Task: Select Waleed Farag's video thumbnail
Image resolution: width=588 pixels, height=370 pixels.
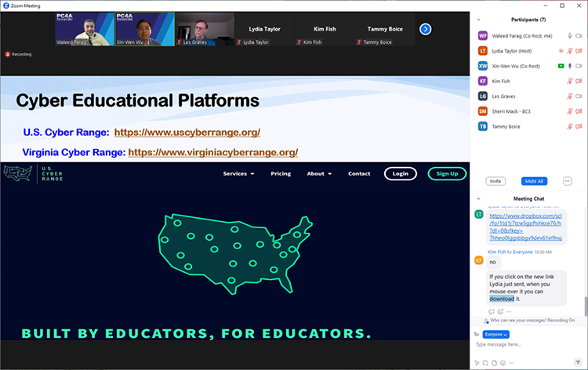Action: pyautogui.click(x=85, y=29)
